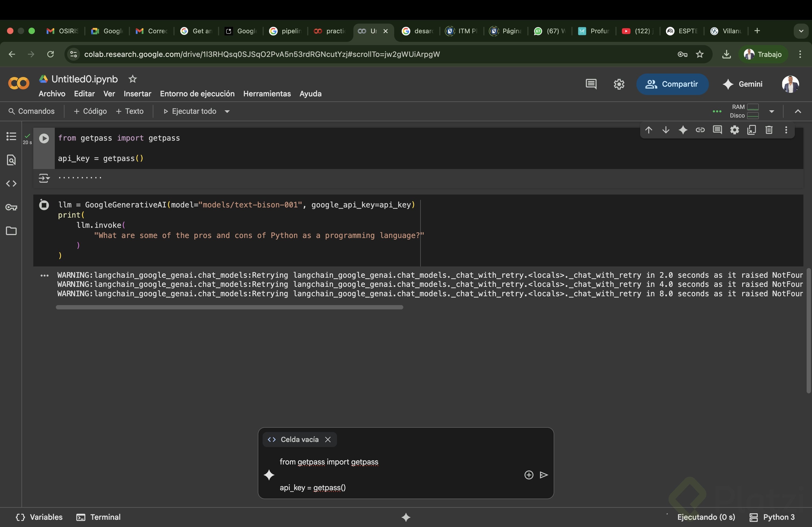
Task: Open the table of contents sidebar
Action: click(x=11, y=136)
